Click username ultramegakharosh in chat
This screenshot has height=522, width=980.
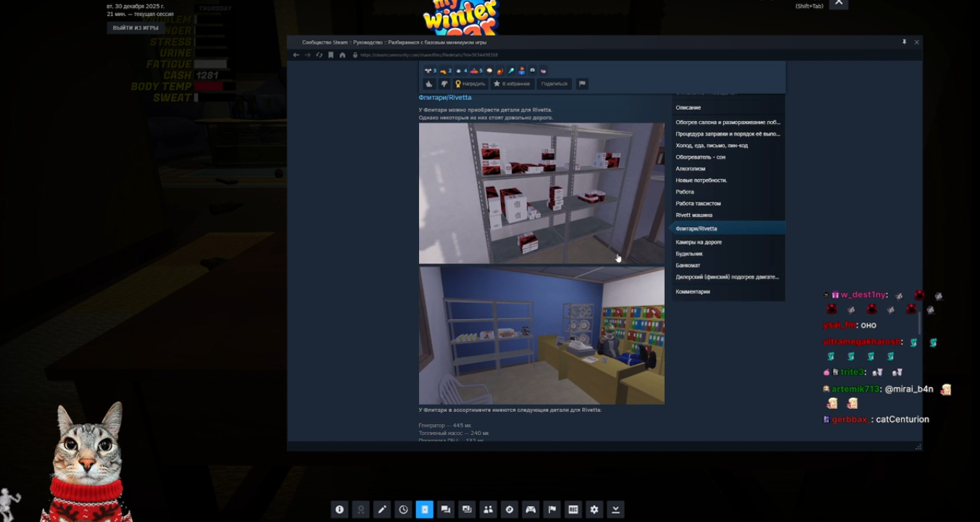(862, 342)
